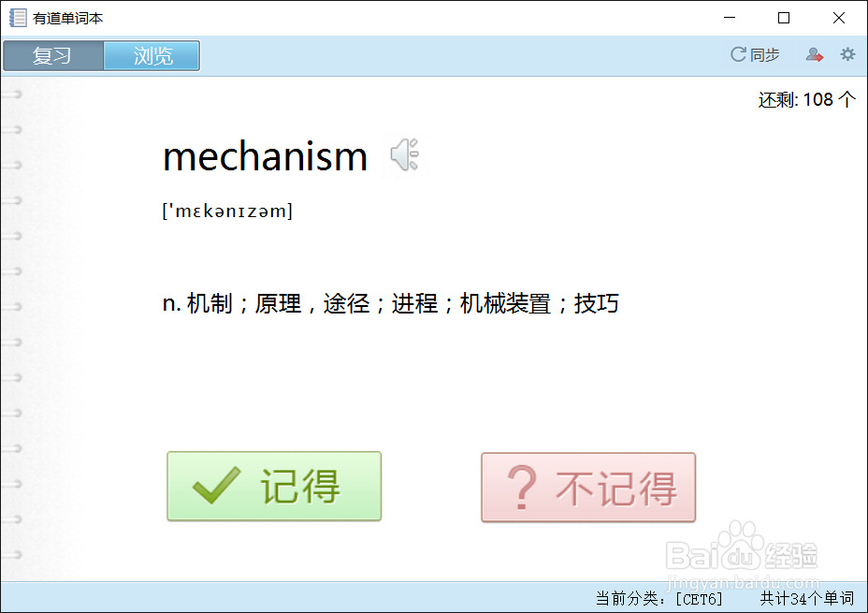The height and width of the screenshot is (613, 868).
Task: Click the 有道单词本 notebook app icon
Action: pos(18,18)
